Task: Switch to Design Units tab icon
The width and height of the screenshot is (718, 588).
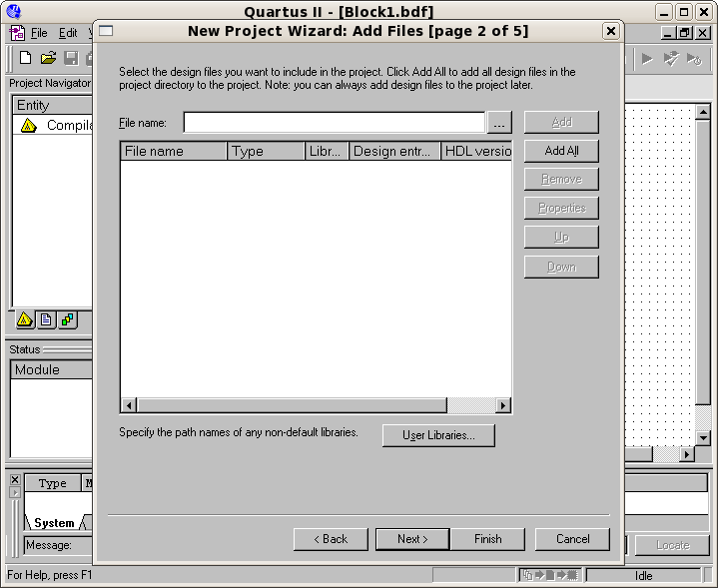Action: [67, 319]
